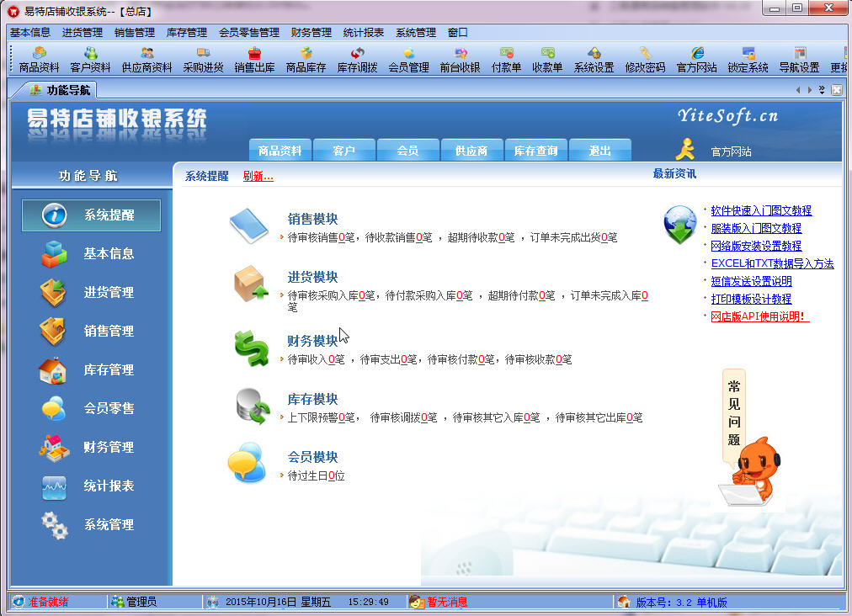Screen dimensions: 852x616
Task: Open 系统设置 toolbar icon
Action: [594, 60]
